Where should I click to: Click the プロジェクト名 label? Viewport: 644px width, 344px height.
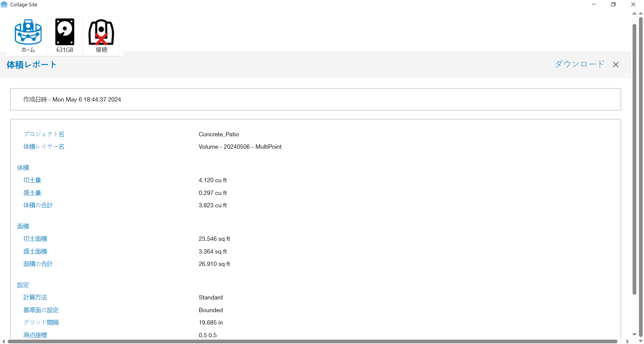(44, 134)
